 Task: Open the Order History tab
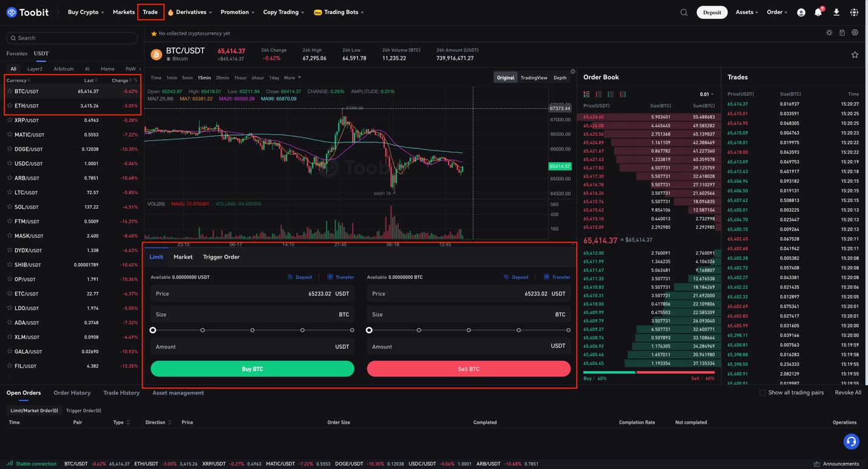pyautogui.click(x=72, y=393)
